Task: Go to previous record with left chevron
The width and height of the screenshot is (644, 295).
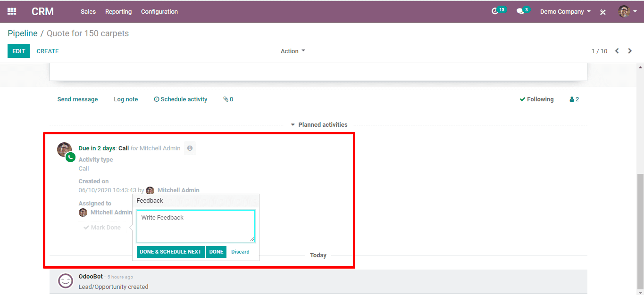Action: (x=617, y=51)
